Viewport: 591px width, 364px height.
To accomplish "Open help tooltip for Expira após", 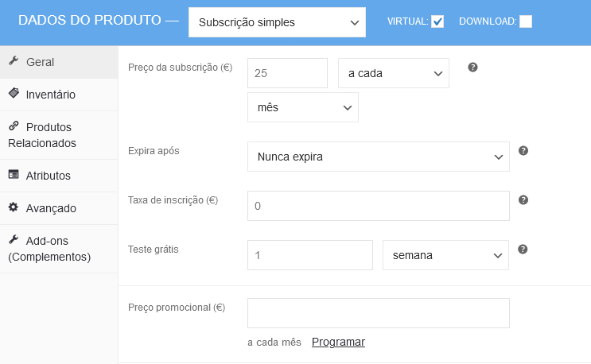I will (x=523, y=150).
